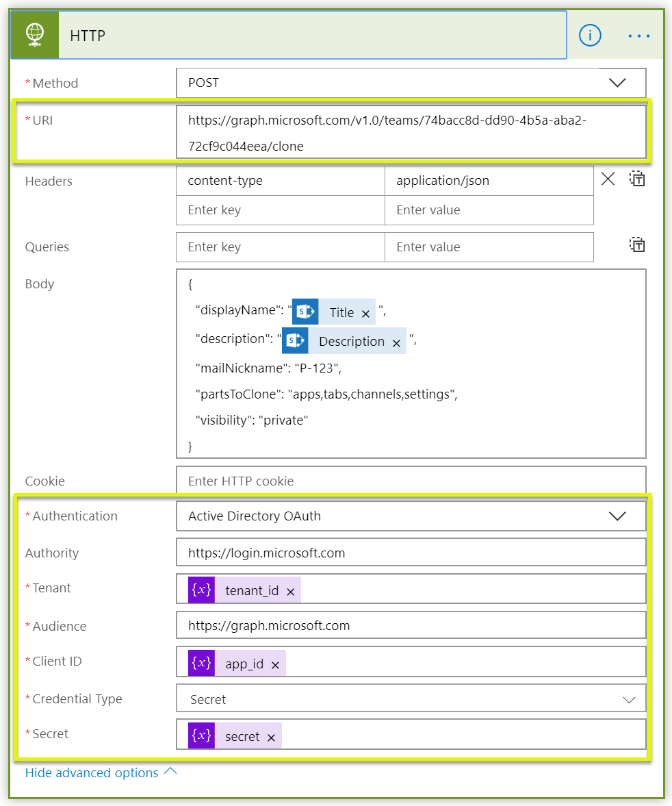
Task: Click the Enter HTTP cookie field
Action: tap(411, 481)
